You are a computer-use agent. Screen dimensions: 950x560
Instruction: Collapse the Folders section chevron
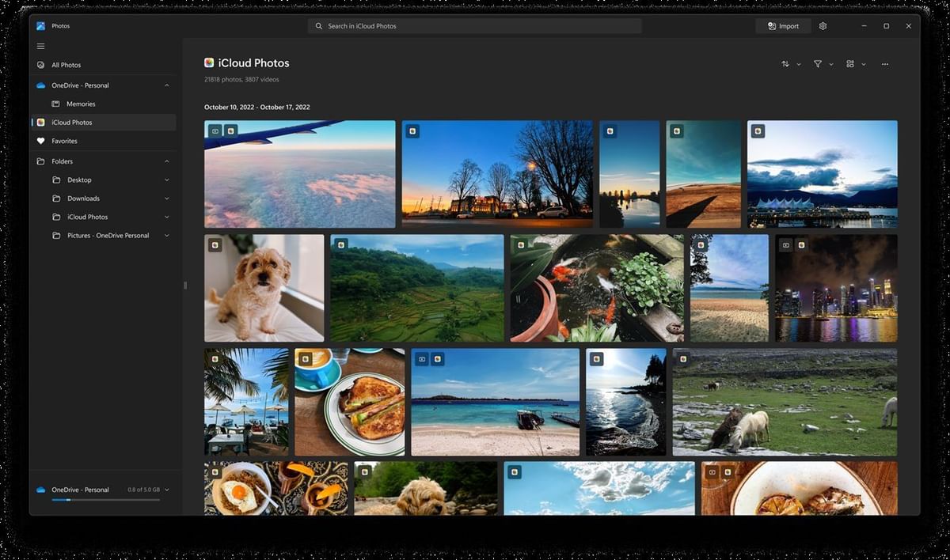pyautogui.click(x=166, y=161)
